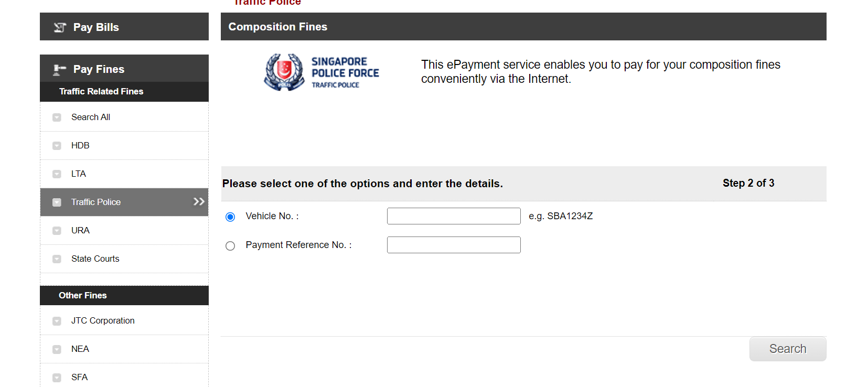Focus the Vehicle No. text field
The width and height of the screenshot is (868, 387).
tap(454, 216)
